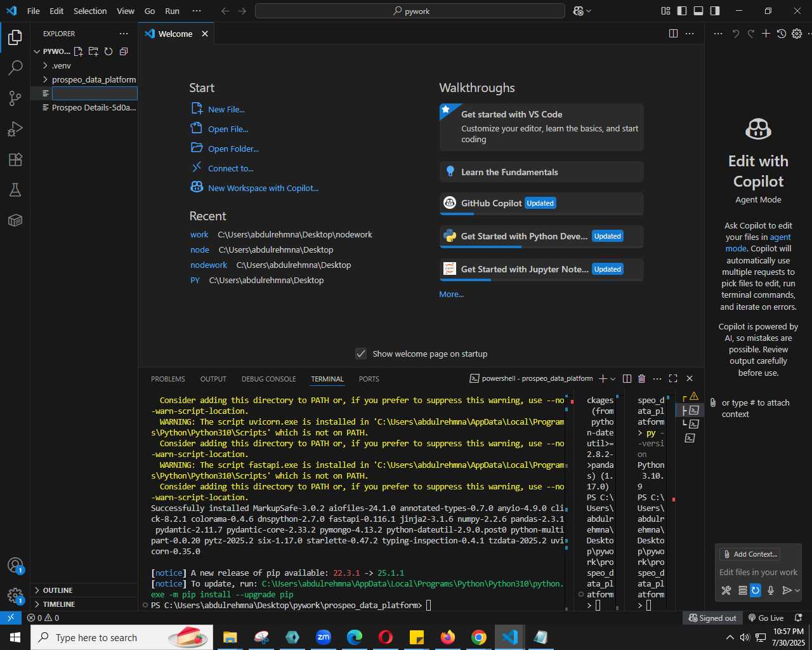The width and height of the screenshot is (812, 650).
Task: Toggle the bottom panel visibility
Action: pyautogui.click(x=698, y=11)
